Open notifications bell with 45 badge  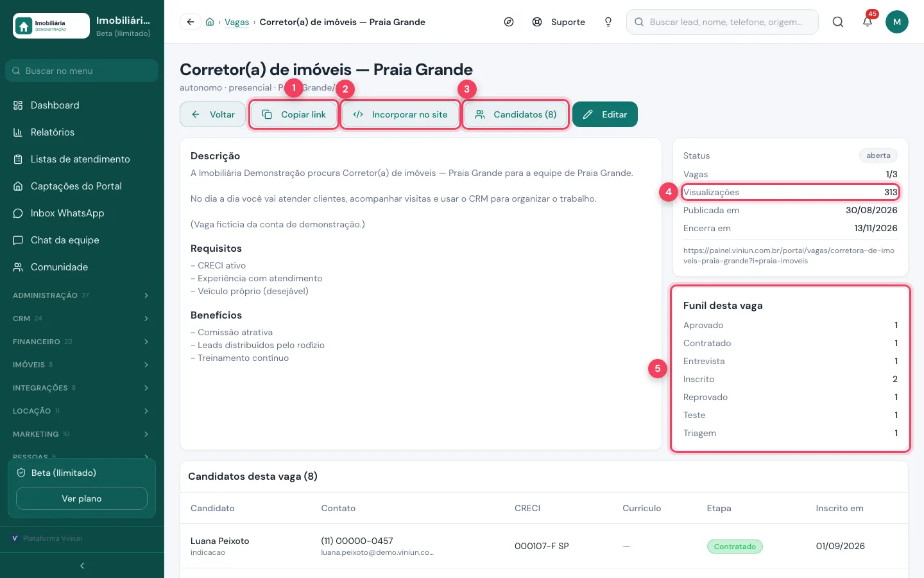[x=868, y=21]
